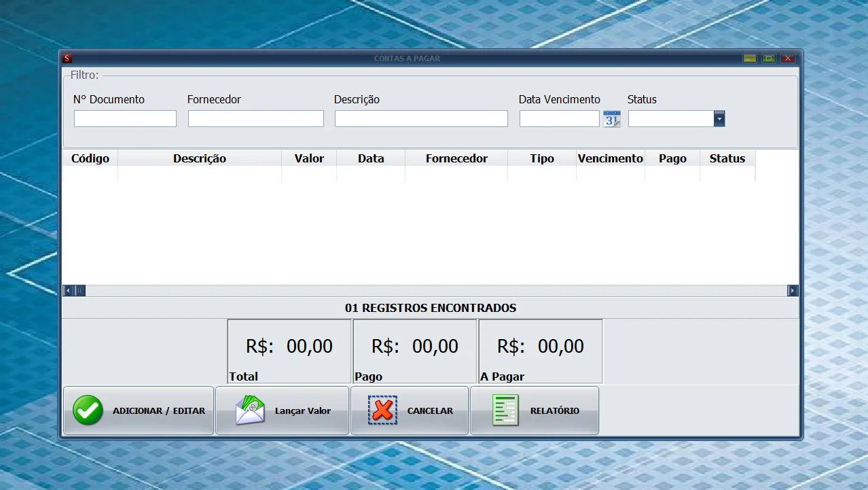Click the green checkmark Adicionar / Editar icon
The image size is (868, 490).
[x=88, y=410]
